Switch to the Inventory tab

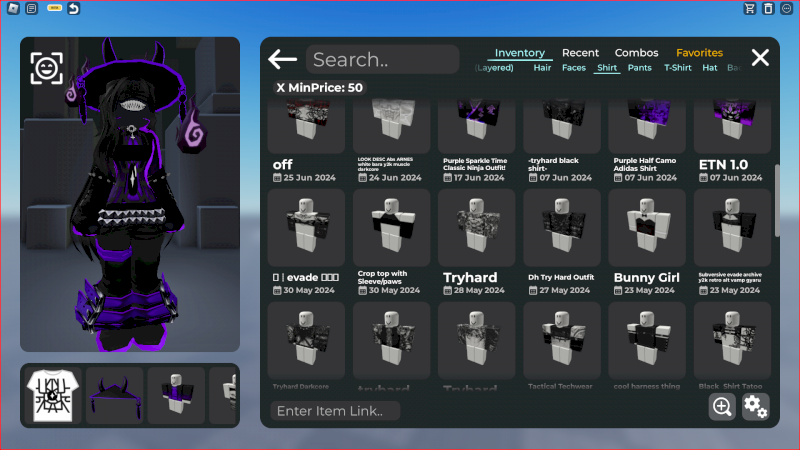[519, 53]
